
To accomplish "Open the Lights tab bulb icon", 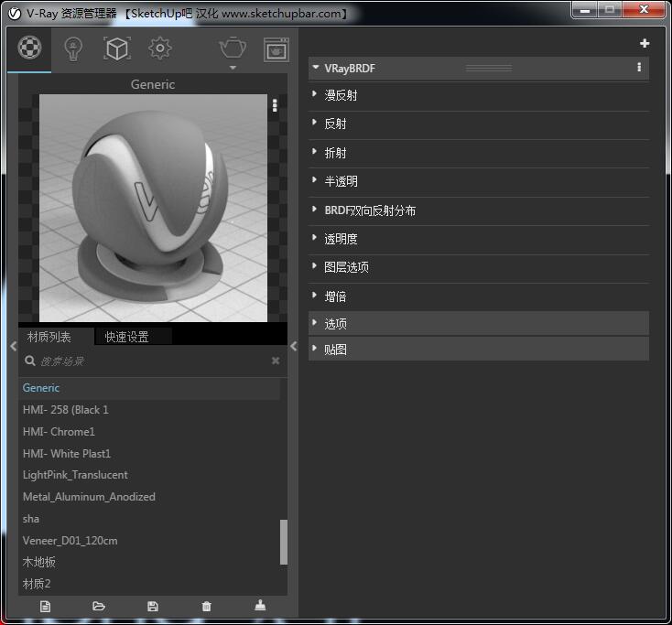I will (73, 49).
